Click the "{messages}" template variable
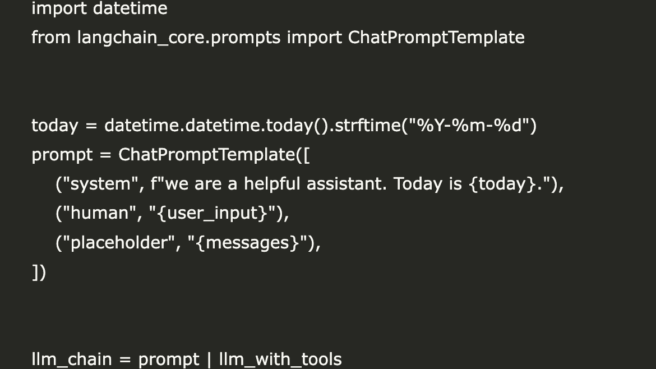Viewport: 656px width, 369px height. (x=248, y=243)
